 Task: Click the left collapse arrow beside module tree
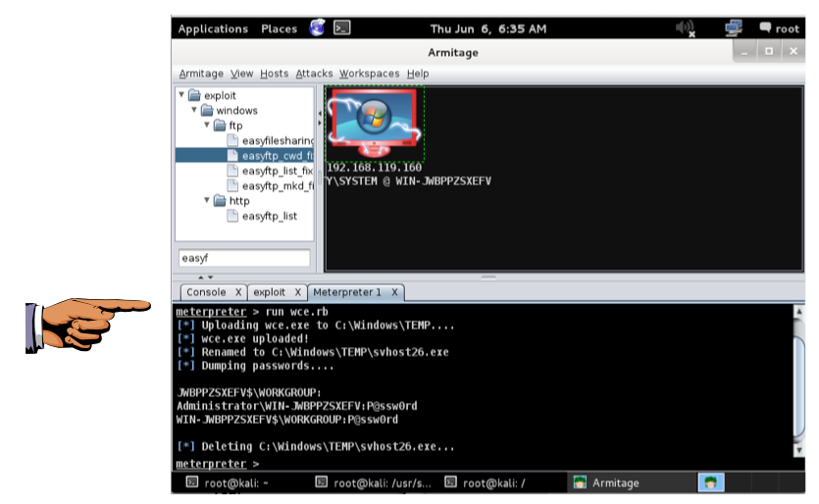coord(320,113)
